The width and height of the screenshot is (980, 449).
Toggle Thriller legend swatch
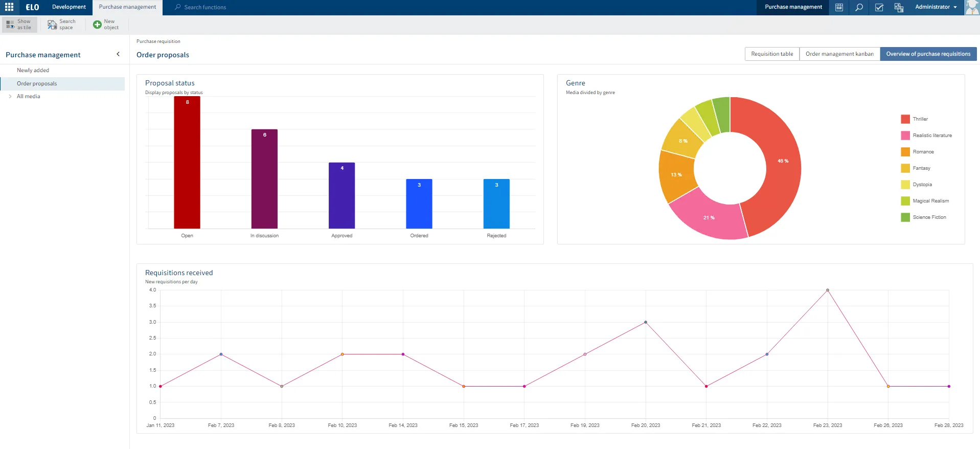point(905,119)
